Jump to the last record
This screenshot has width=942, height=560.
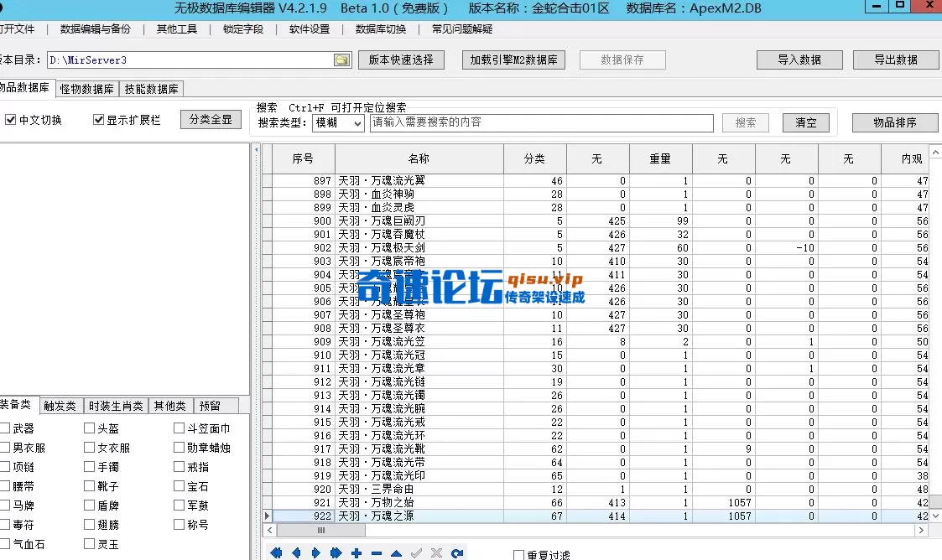pos(337,552)
